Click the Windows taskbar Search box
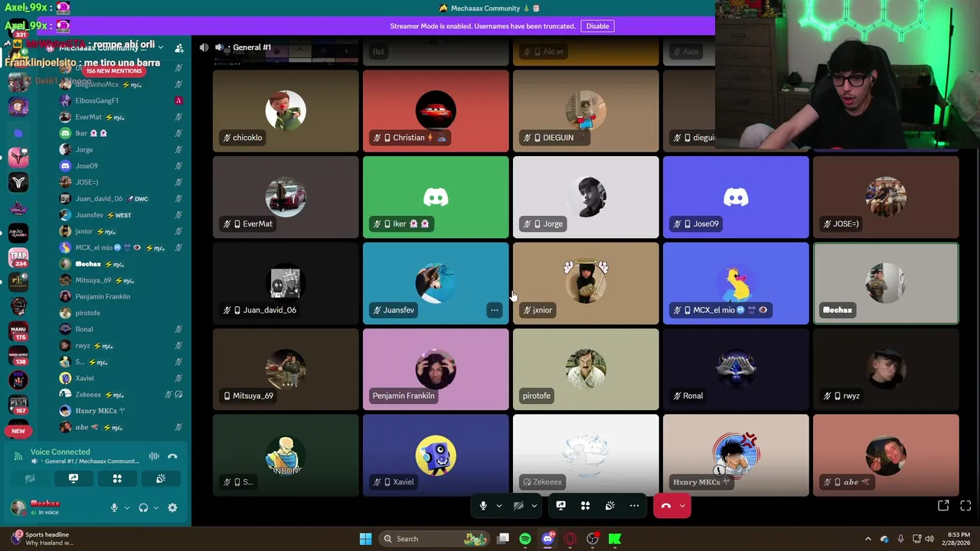 click(x=434, y=539)
